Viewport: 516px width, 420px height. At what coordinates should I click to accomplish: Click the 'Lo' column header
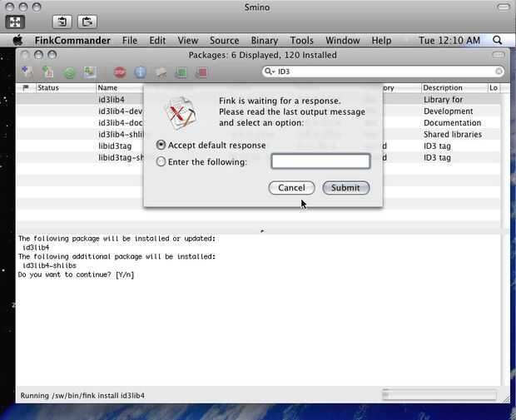(494, 88)
